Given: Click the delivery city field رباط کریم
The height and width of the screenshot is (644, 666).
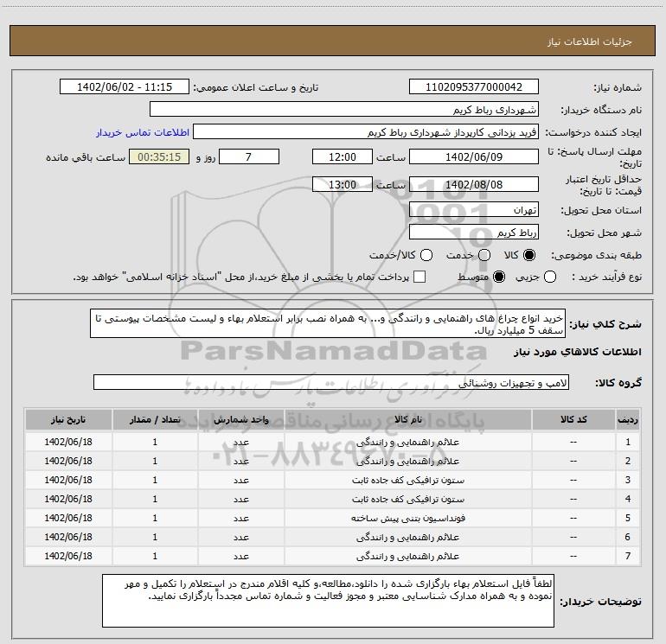Looking at the screenshot, I should tap(474, 232).
